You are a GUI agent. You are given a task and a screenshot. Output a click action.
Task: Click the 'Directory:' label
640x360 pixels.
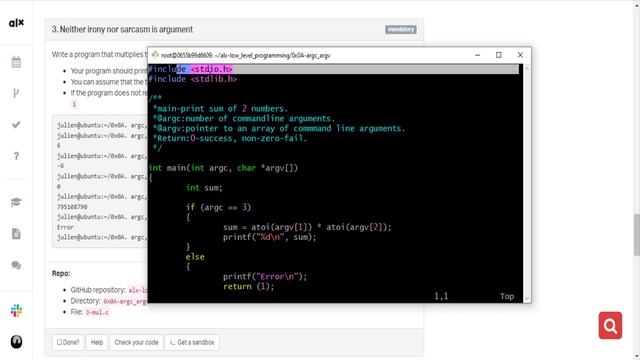point(85,301)
